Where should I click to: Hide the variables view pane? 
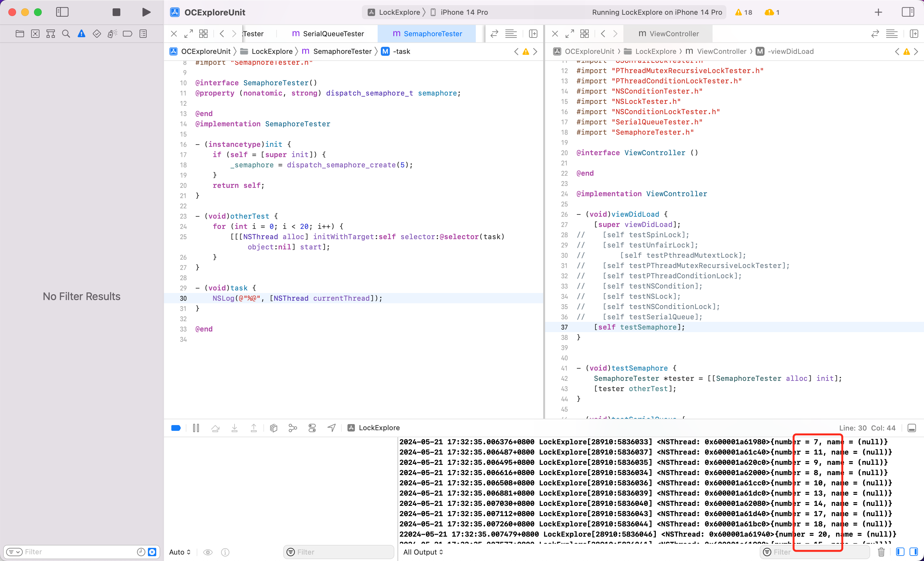coord(900,552)
